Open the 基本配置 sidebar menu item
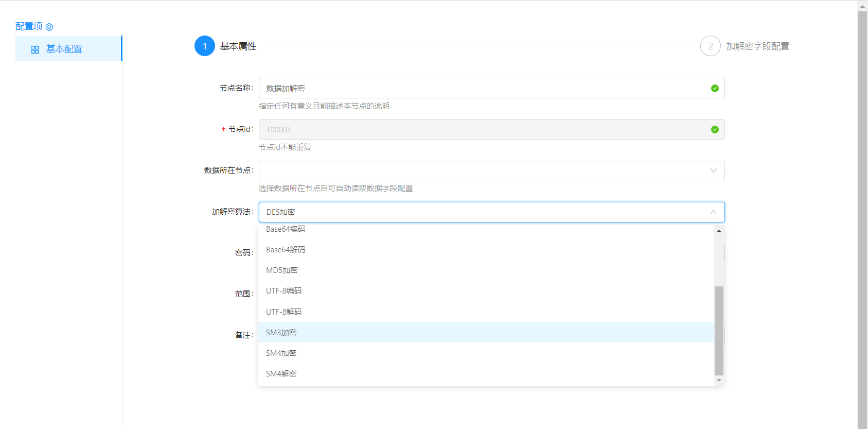Screen dimensions: 868x429 click(64, 49)
